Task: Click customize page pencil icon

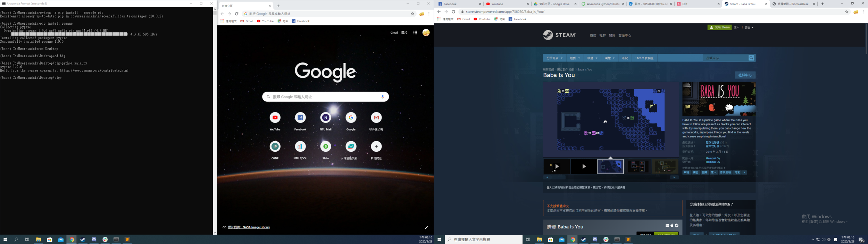Action: pos(426,227)
